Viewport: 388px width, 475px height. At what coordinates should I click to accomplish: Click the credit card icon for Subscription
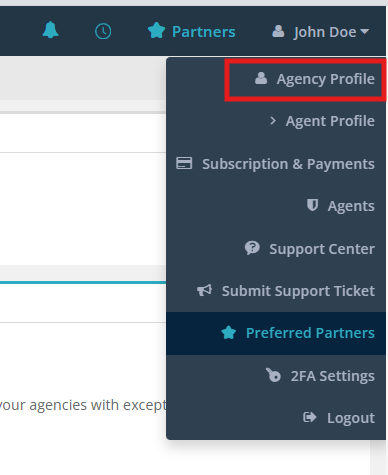[184, 163]
